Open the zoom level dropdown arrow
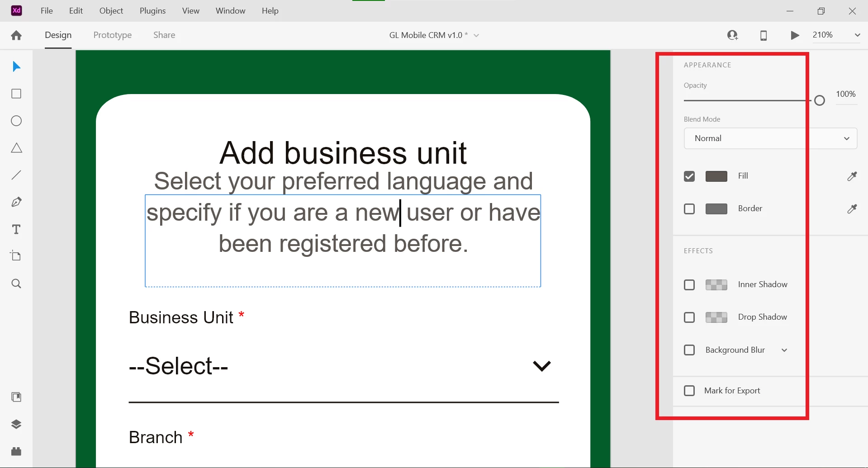Screen dimensions: 868x468 click(857, 35)
